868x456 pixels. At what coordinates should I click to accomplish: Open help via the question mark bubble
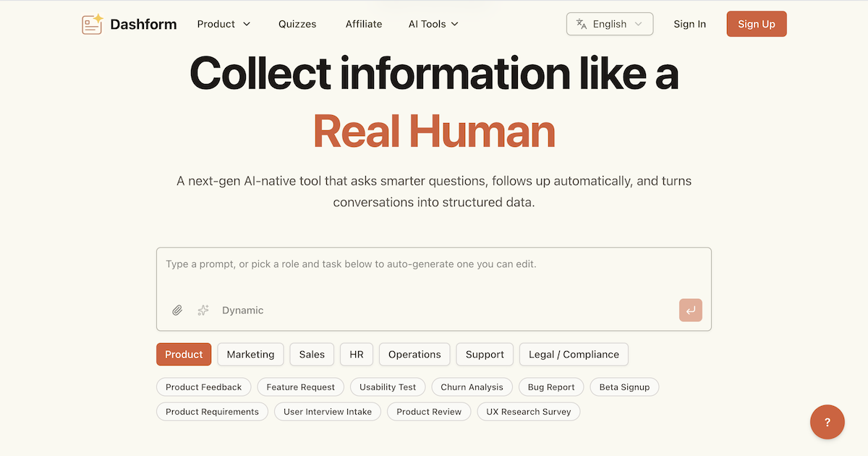[x=827, y=422]
